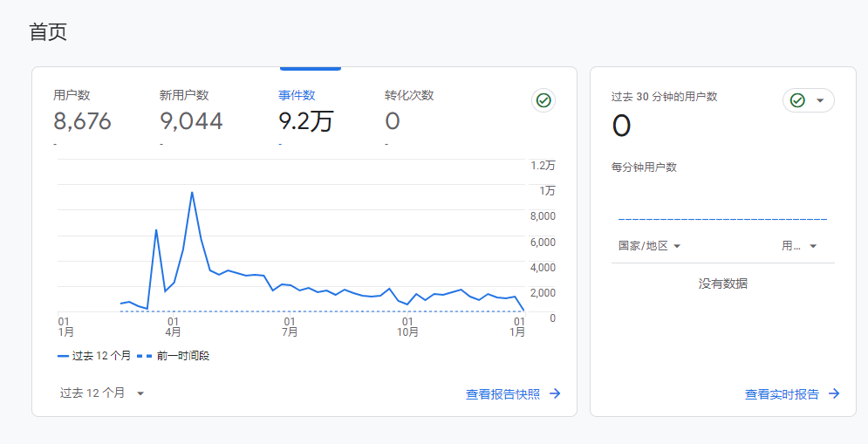Select the 事件数 metric tab
The height and width of the screenshot is (444, 868).
tap(306, 112)
